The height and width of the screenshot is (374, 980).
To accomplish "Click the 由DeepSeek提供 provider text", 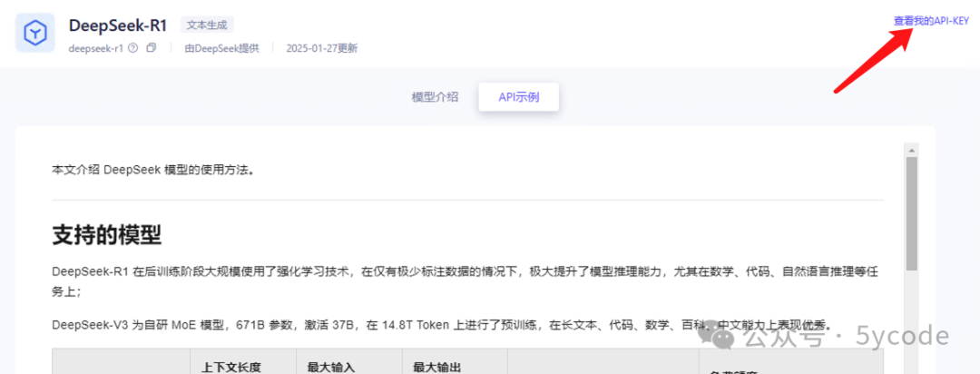I will click(221, 48).
